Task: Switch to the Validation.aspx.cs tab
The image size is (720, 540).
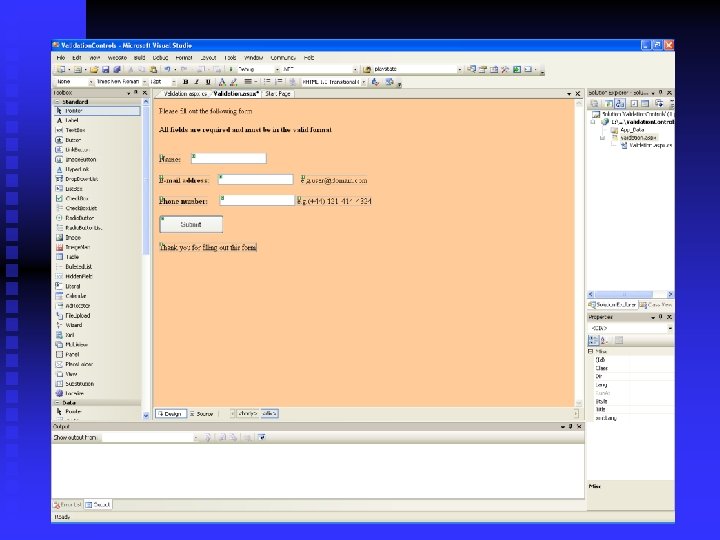Action: click(185, 94)
